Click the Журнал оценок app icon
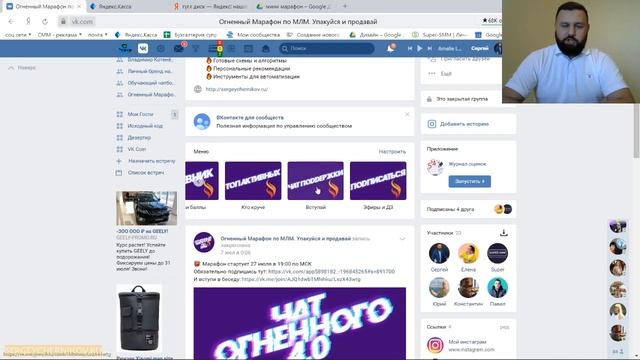 [435, 167]
